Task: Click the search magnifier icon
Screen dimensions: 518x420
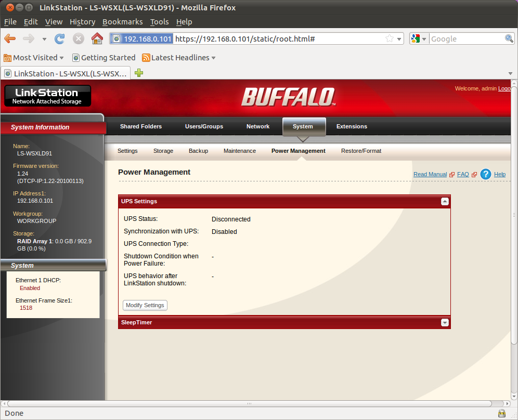Action: pos(509,38)
